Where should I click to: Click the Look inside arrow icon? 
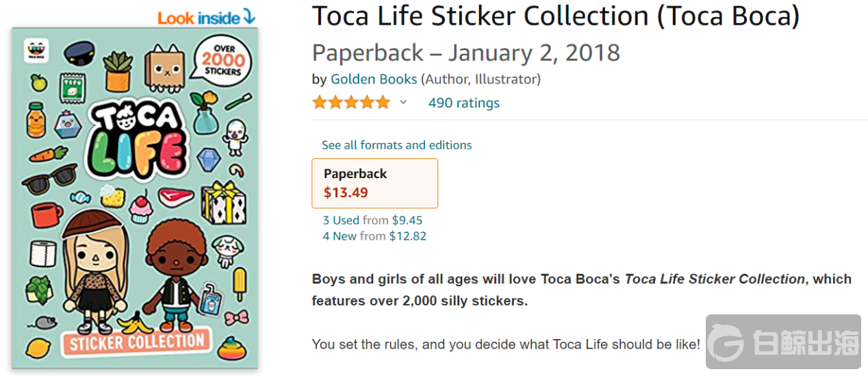click(249, 16)
